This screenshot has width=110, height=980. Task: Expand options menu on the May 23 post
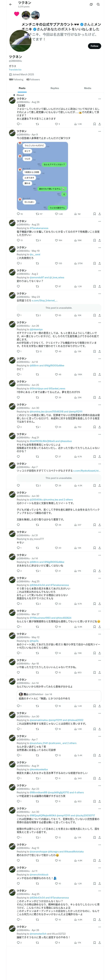tap(99, 294)
